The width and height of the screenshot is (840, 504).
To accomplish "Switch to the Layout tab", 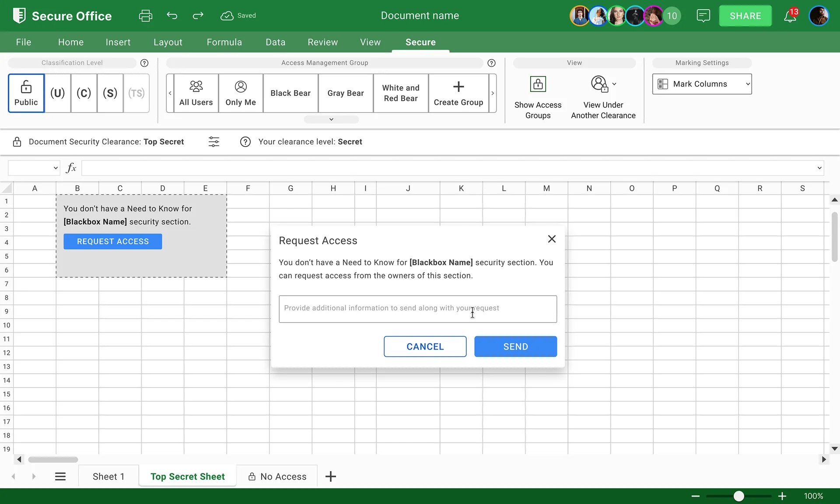I will (x=168, y=42).
